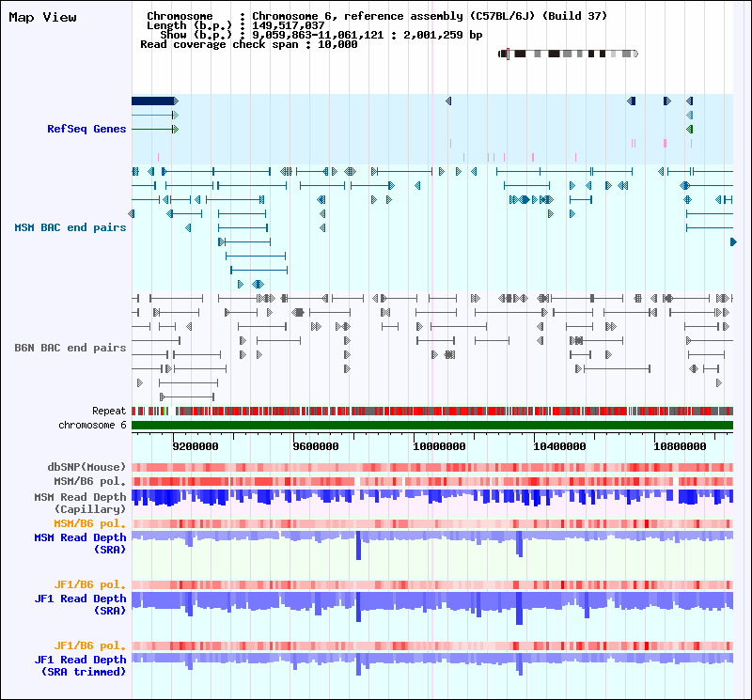Screen dimensions: 752x700
Task: Click 'Chromosome 6, reference assembly' header text
Action: tap(358, 16)
